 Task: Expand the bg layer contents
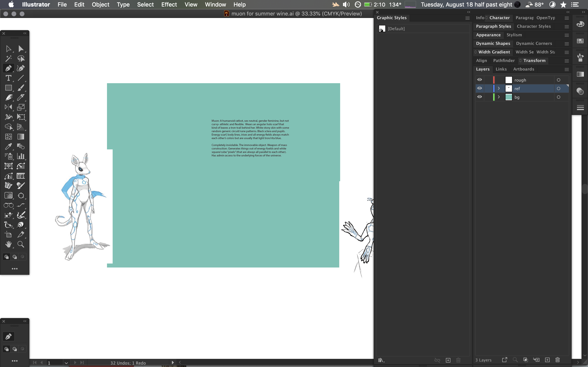coord(499,97)
